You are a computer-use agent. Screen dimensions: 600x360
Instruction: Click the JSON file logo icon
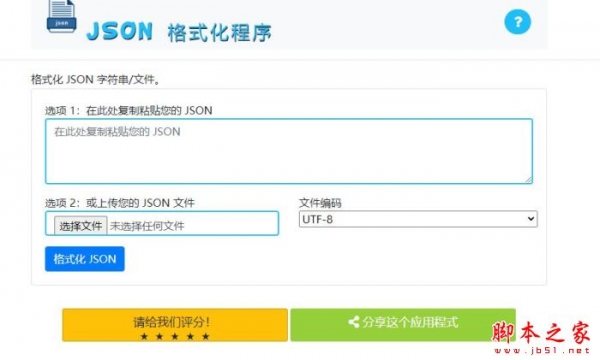[x=61, y=16]
